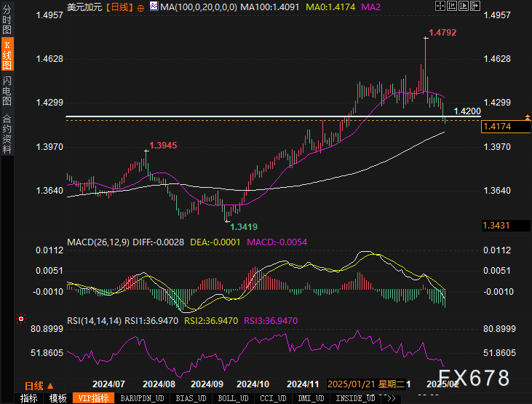
Task: Click the red sun marker beside the RSI panel
Action: point(21,319)
